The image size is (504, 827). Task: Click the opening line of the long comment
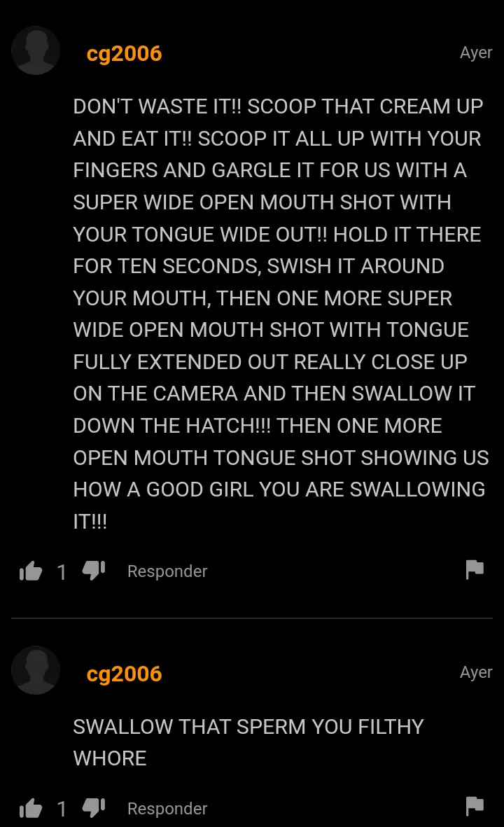pyautogui.click(x=278, y=106)
